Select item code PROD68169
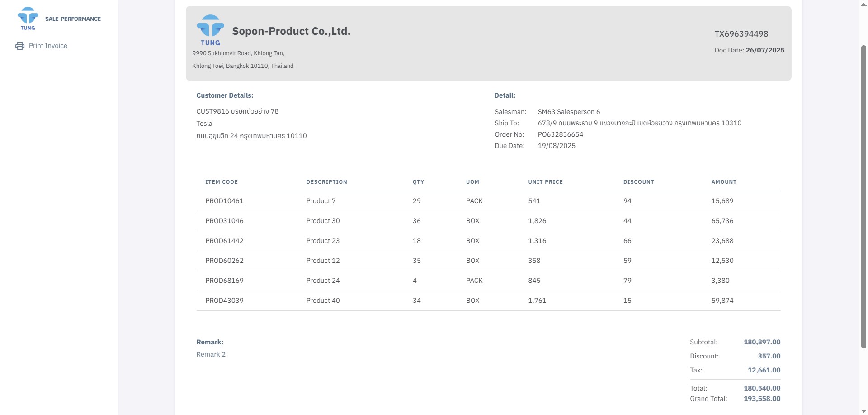 tap(224, 281)
